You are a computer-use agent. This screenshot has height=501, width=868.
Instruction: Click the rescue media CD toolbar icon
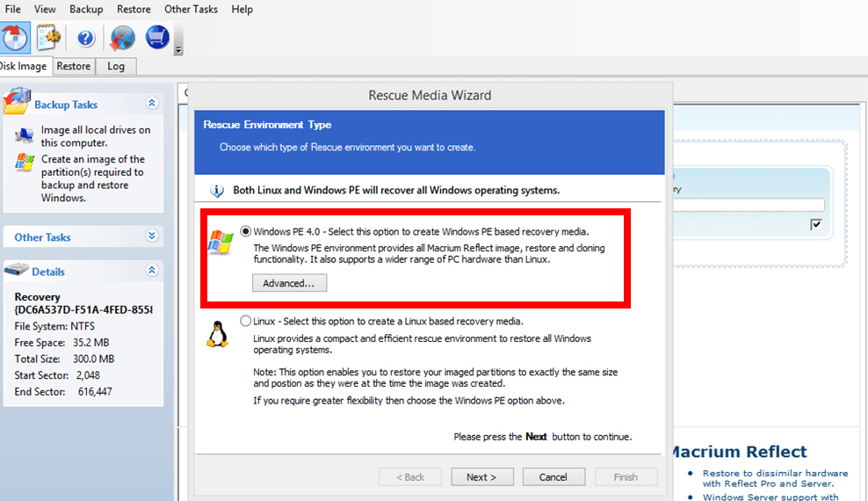[x=14, y=38]
